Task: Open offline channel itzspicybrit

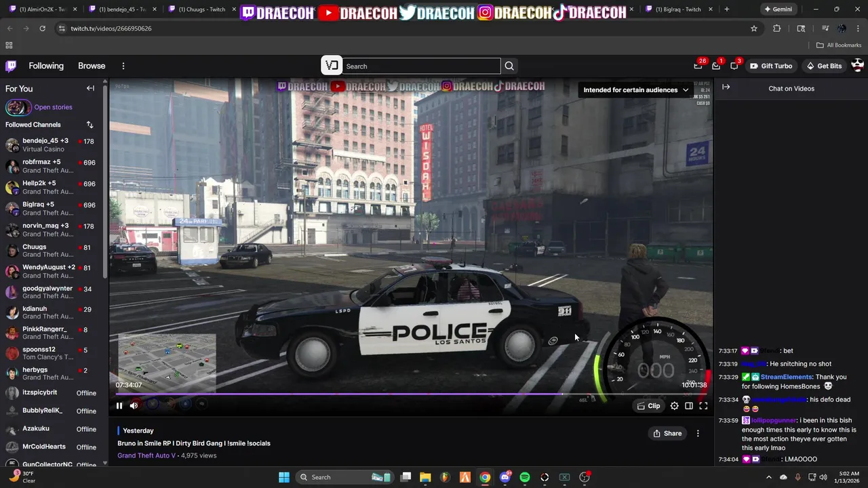Action: click(x=53, y=392)
